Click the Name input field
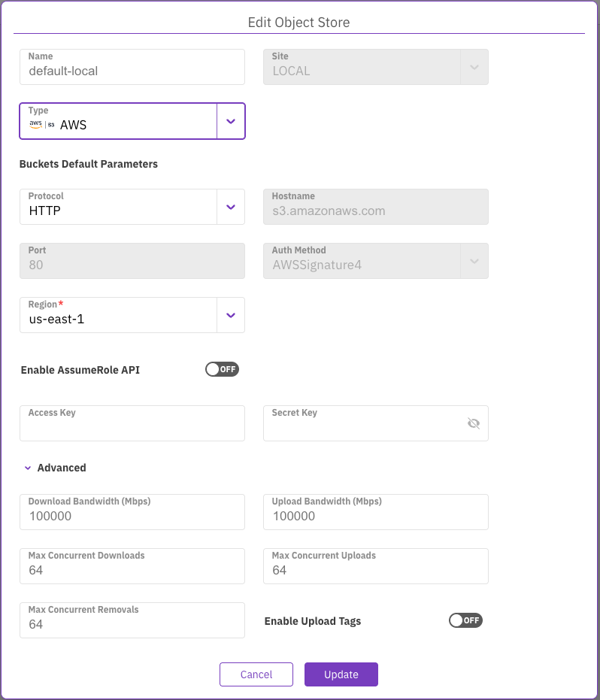 click(132, 71)
